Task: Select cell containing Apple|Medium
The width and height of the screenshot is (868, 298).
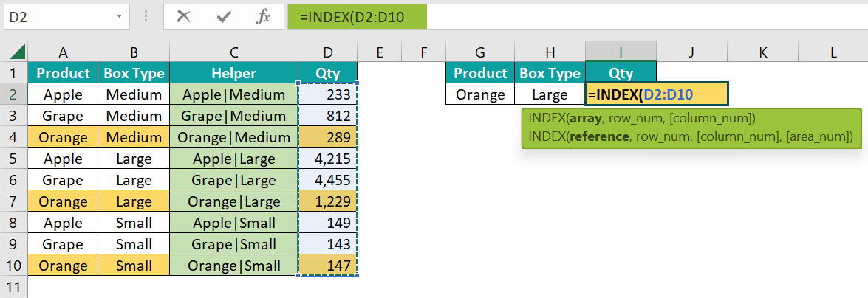Action: (233, 94)
